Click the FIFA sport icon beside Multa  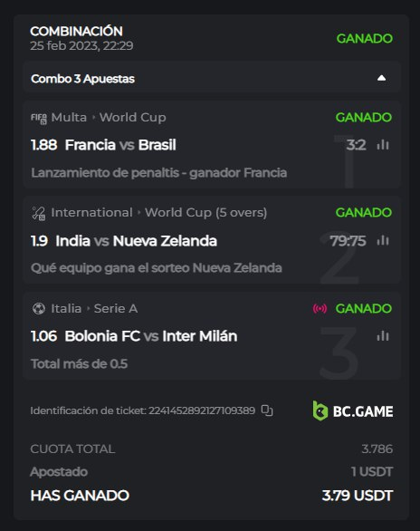click(39, 118)
